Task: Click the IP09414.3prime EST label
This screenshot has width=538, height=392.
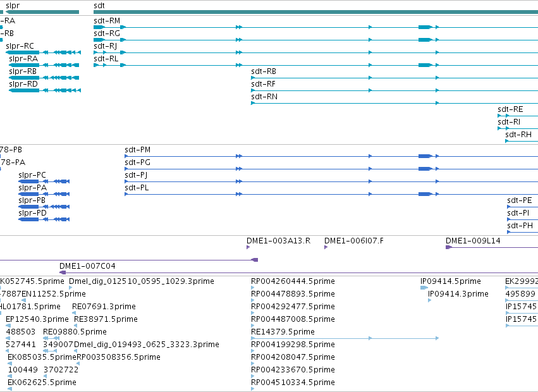Action: (458, 294)
